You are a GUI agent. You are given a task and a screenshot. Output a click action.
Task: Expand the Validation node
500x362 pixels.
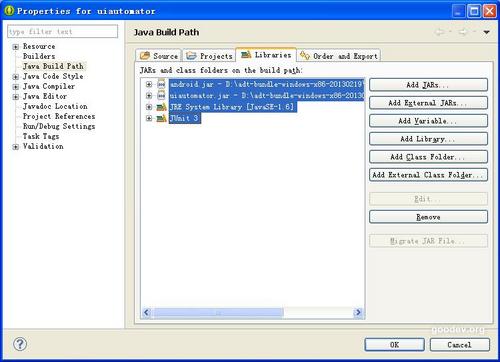point(15,147)
